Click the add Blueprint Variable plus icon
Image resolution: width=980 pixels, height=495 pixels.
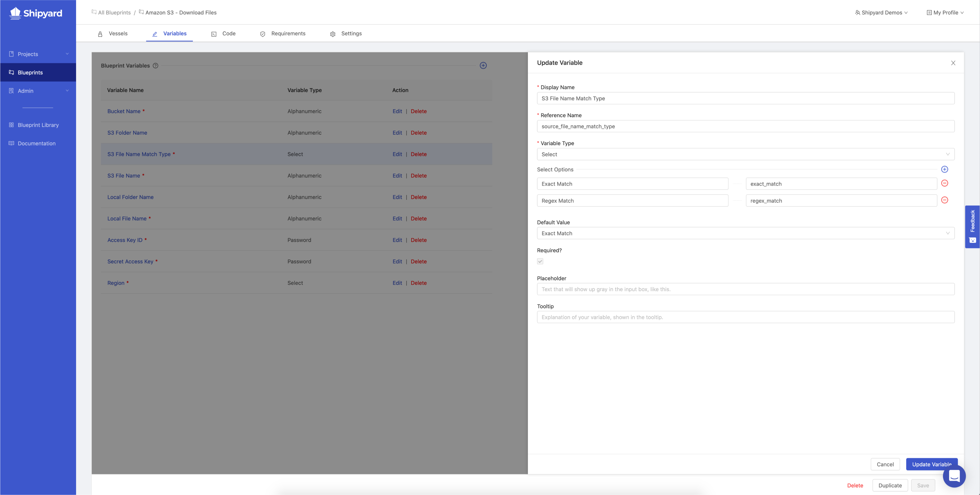[483, 65]
